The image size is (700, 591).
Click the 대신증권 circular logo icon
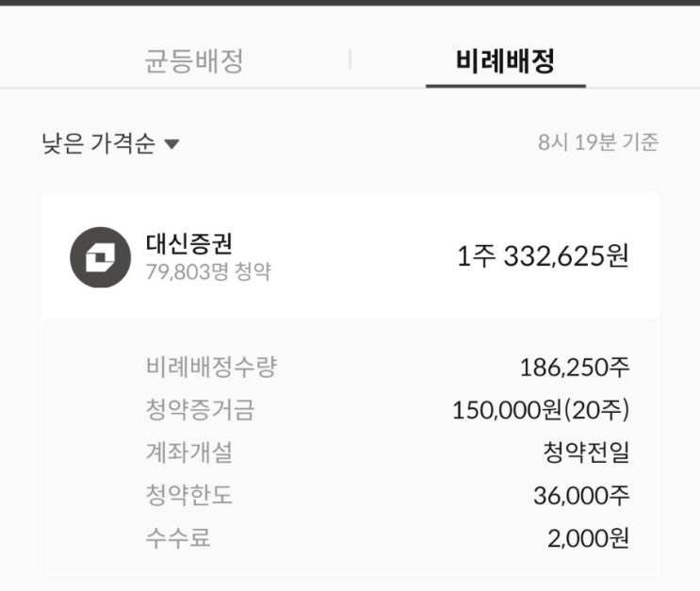tap(101, 257)
